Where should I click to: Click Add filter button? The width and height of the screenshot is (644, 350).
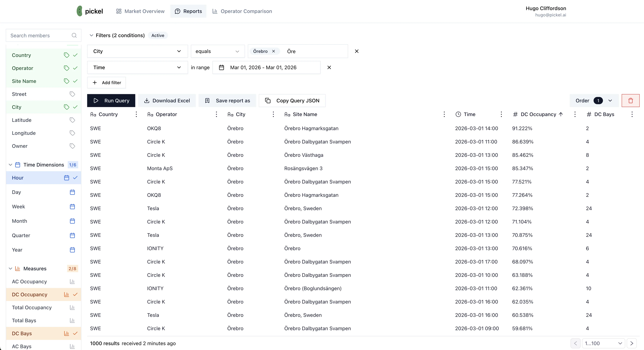click(106, 83)
